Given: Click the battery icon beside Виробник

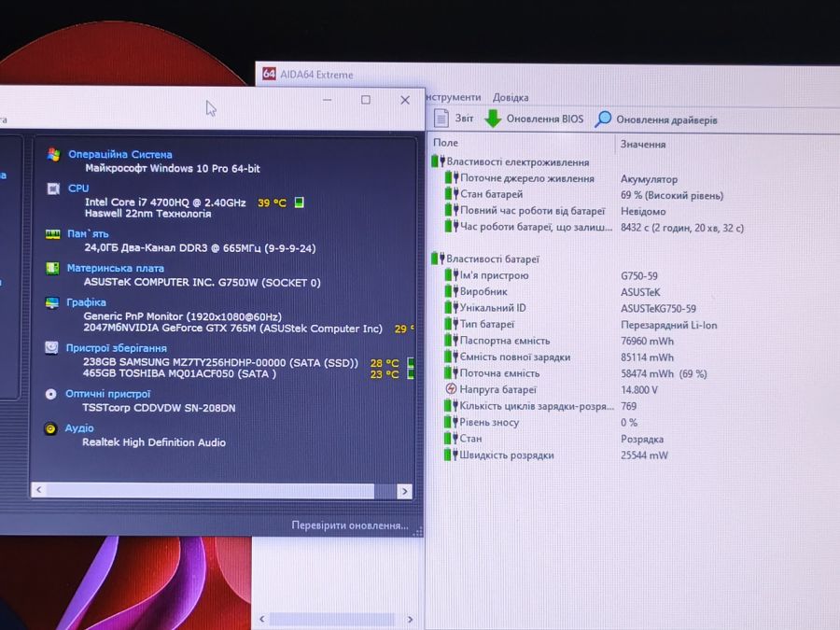Looking at the screenshot, I should pyautogui.click(x=452, y=291).
